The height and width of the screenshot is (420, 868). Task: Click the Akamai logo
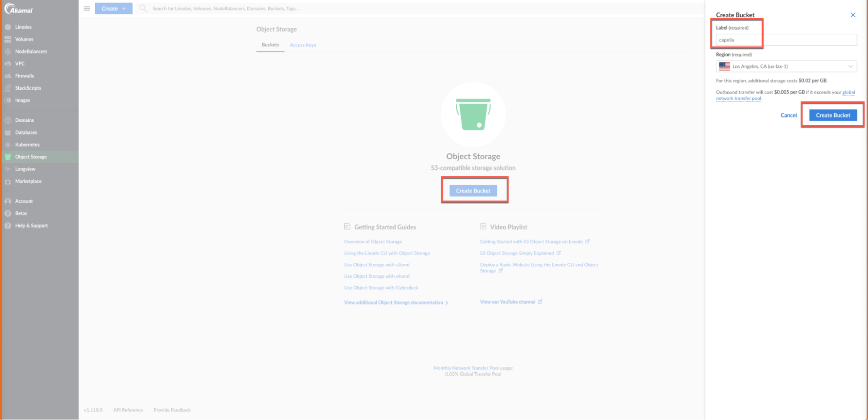click(x=19, y=9)
